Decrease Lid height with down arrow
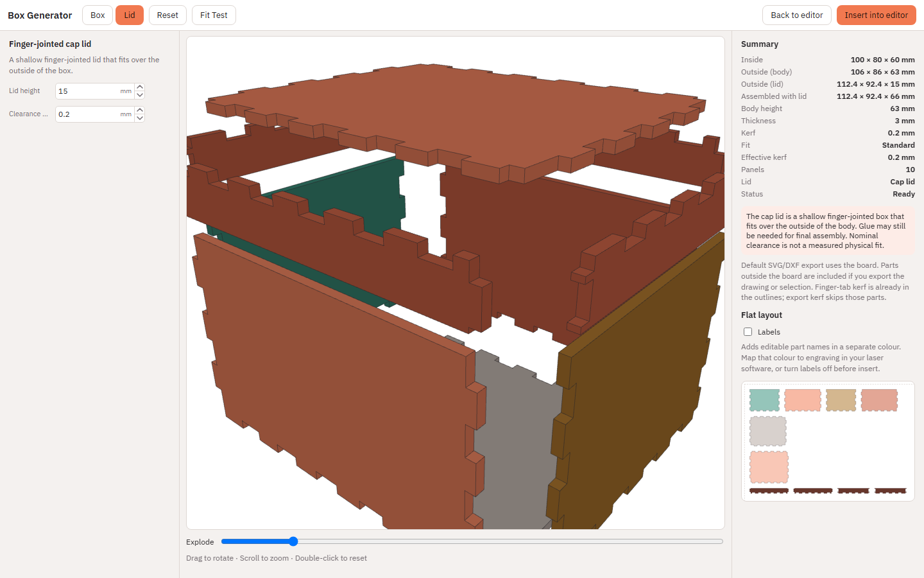The height and width of the screenshot is (578, 924). click(x=140, y=95)
